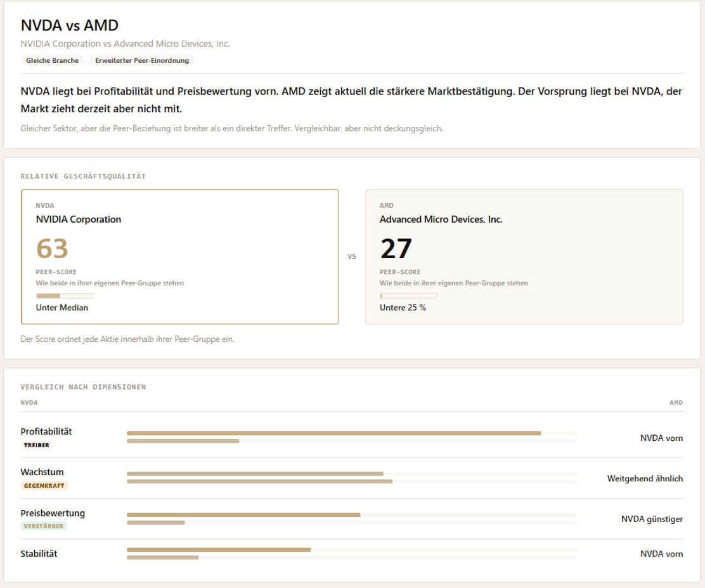Click the 'Gleicher Sektor' explanatory note
The image size is (705, 588).
[x=231, y=128]
